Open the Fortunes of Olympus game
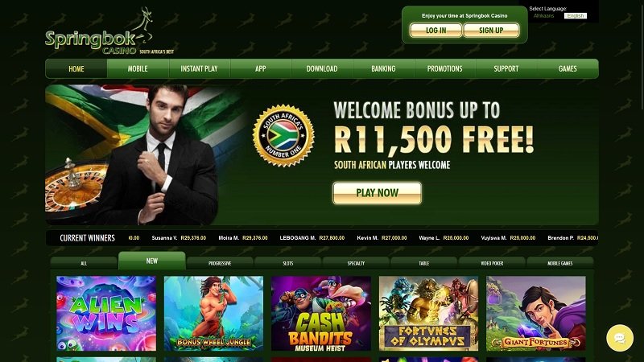This screenshot has height=362, width=644. [428, 313]
